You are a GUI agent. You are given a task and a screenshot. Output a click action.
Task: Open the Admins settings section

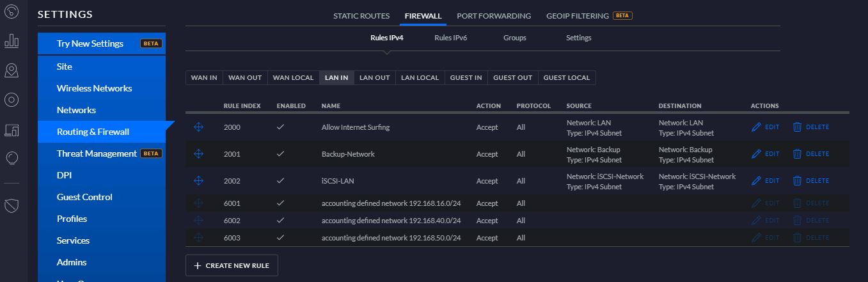click(x=102, y=262)
